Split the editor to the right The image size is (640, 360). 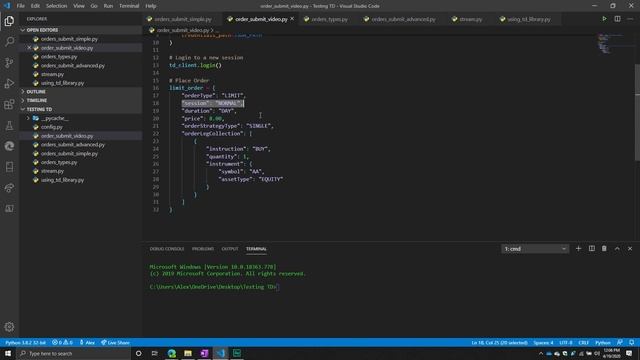(617, 19)
